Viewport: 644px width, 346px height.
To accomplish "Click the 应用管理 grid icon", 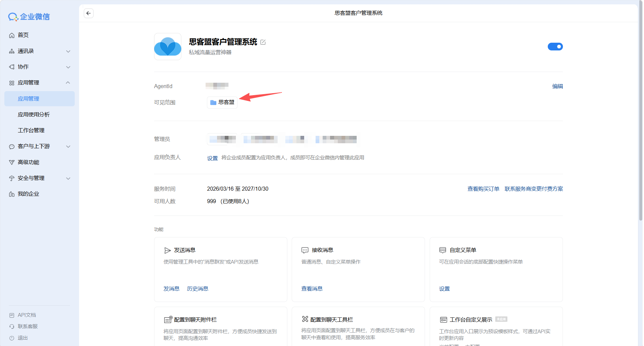I will pos(12,83).
